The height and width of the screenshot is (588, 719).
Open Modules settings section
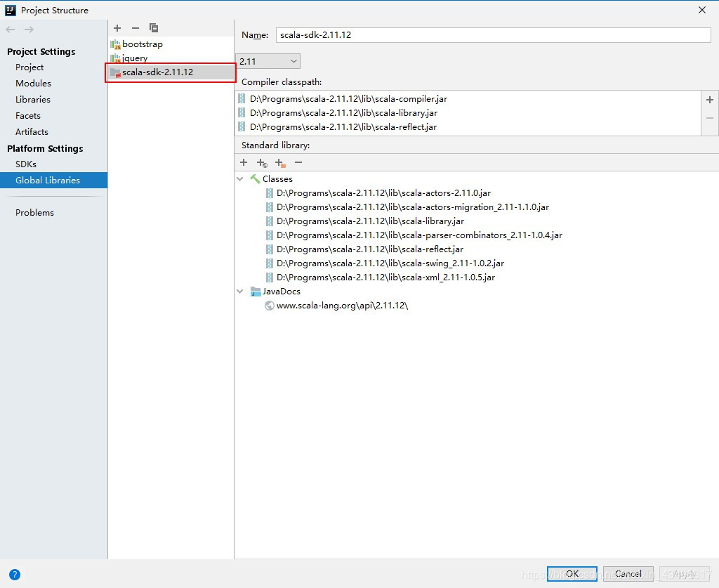(33, 83)
